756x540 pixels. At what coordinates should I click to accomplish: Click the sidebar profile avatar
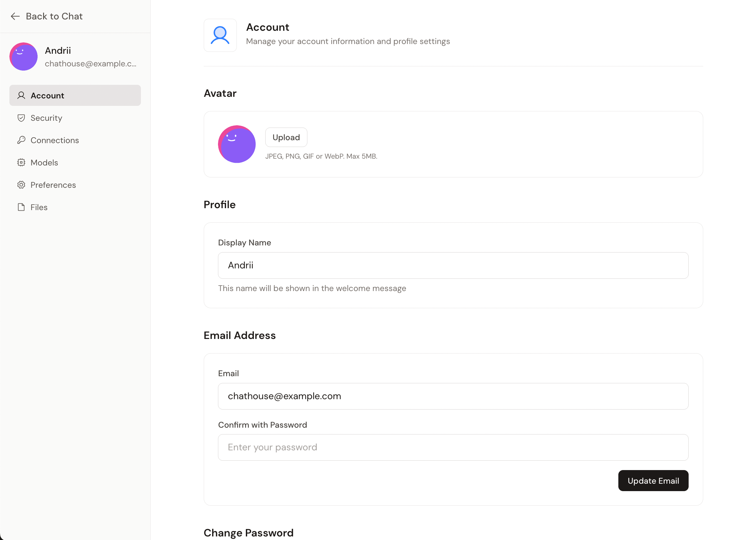23,57
